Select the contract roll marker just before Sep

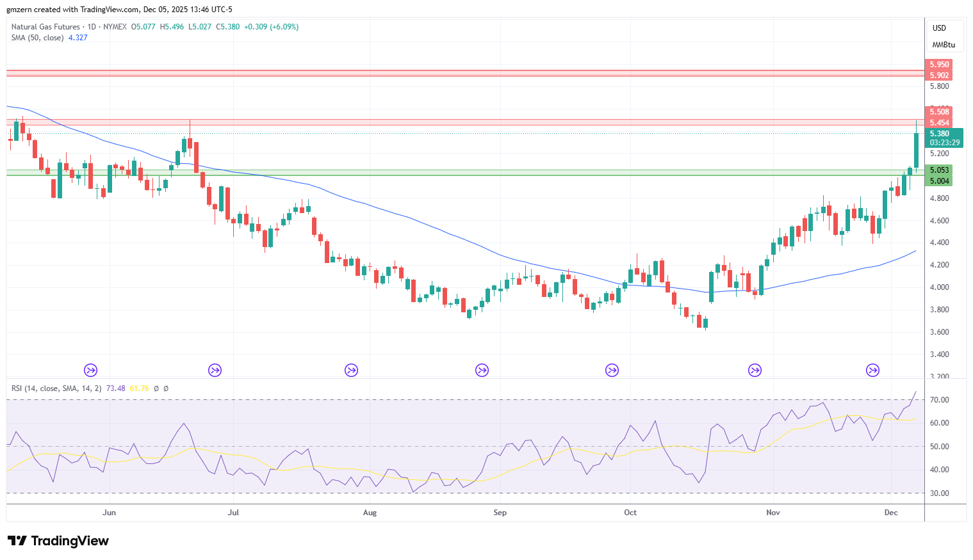(482, 370)
